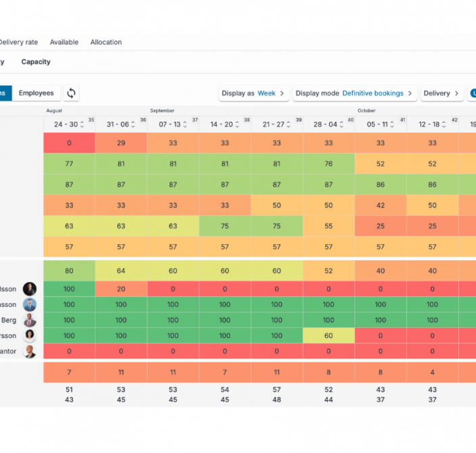
Task: Sort the 07 - 13 week column
Action: pyautogui.click(x=185, y=124)
